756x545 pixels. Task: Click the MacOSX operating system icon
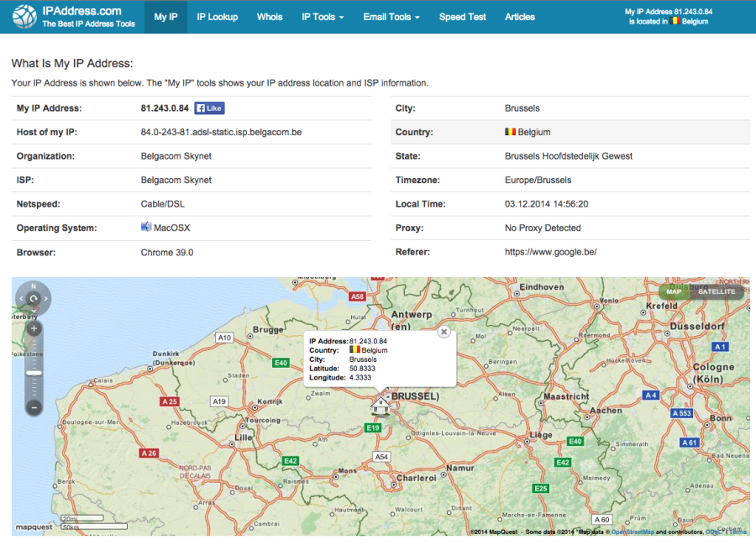click(147, 227)
